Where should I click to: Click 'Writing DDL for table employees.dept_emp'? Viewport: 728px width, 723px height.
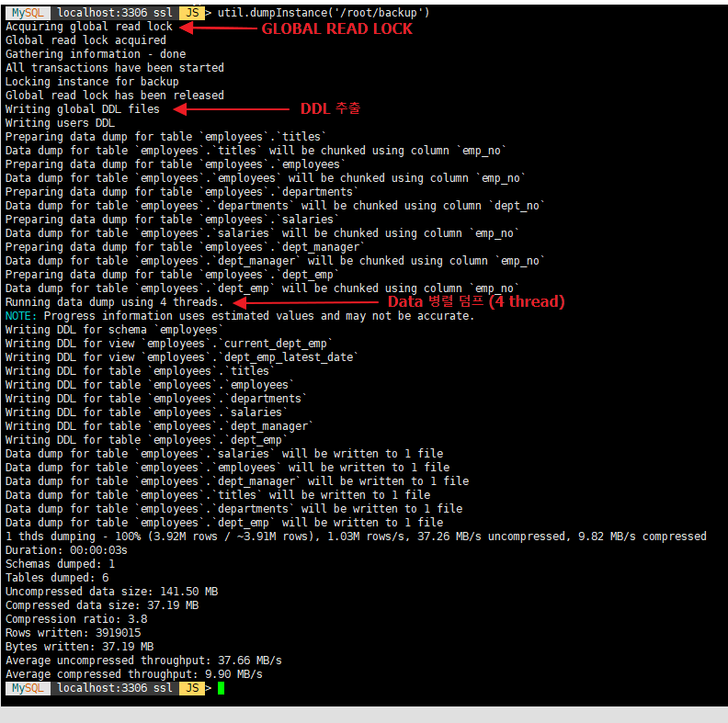[x=147, y=440]
